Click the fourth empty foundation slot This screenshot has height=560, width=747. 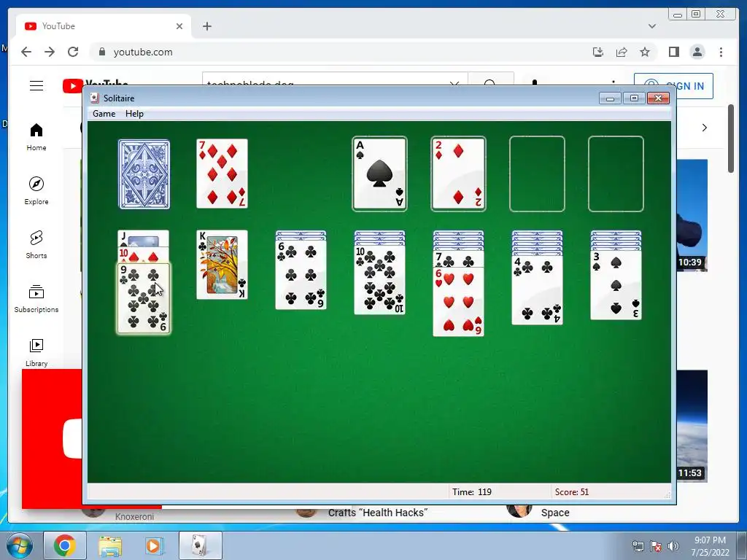tap(616, 174)
